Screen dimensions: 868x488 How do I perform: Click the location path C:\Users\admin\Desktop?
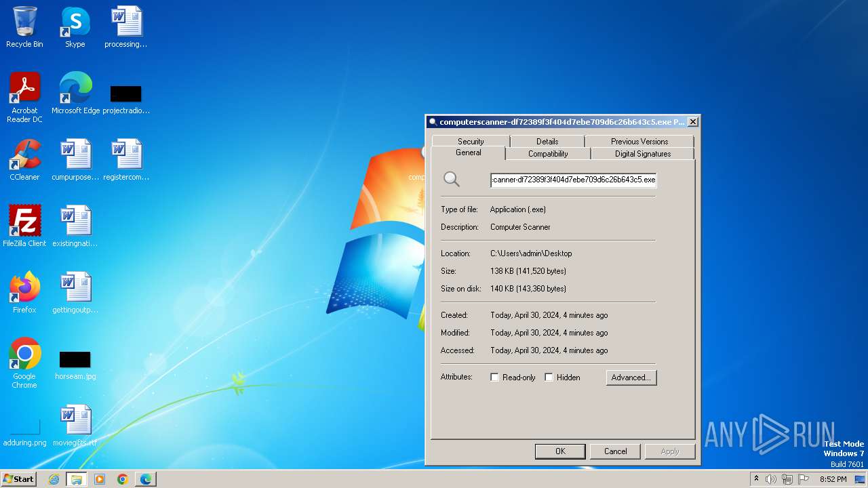(531, 253)
